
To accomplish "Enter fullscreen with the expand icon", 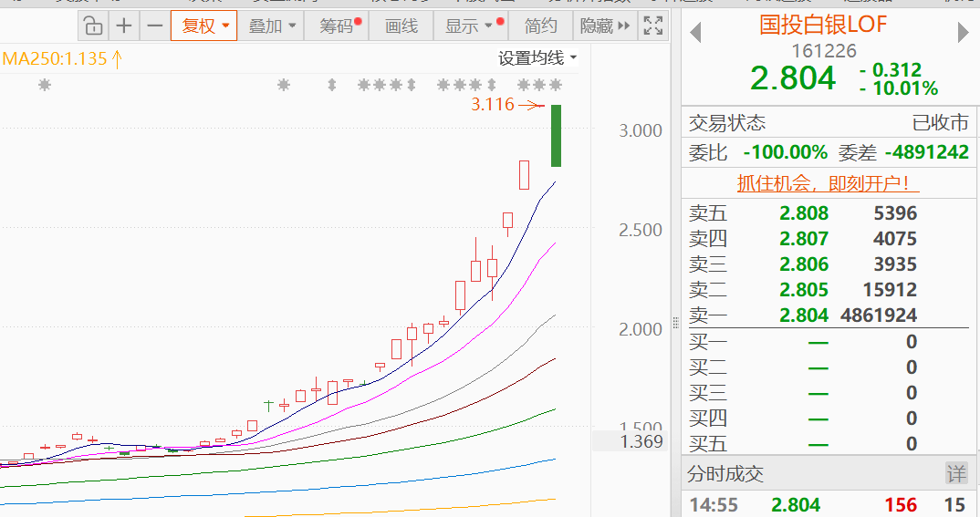I will pyautogui.click(x=652, y=26).
